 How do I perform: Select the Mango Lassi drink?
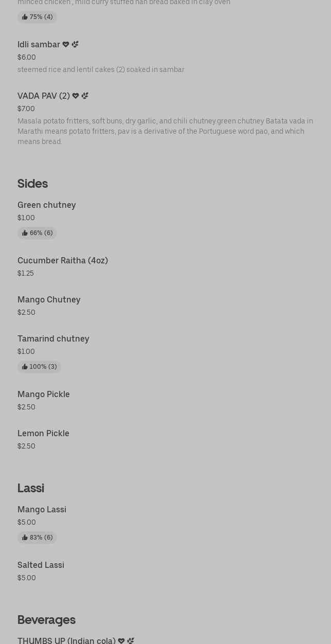click(42, 510)
